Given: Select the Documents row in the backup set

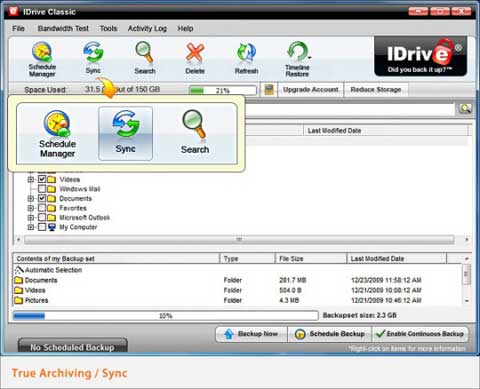Looking at the screenshot, I should pos(237,280).
